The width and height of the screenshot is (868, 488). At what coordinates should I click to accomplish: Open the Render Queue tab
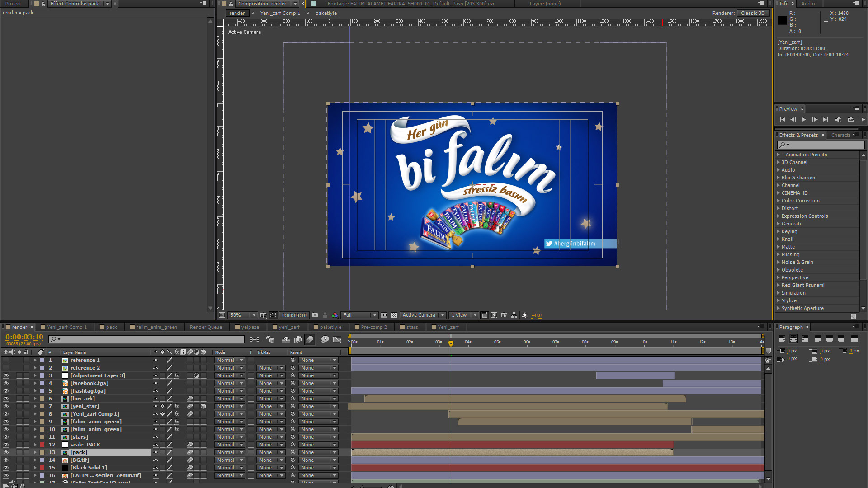(206, 327)
